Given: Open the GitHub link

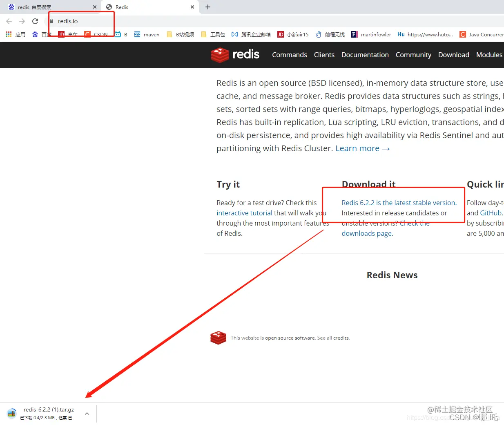Looking at the screenshot, I should click(491, 213).
